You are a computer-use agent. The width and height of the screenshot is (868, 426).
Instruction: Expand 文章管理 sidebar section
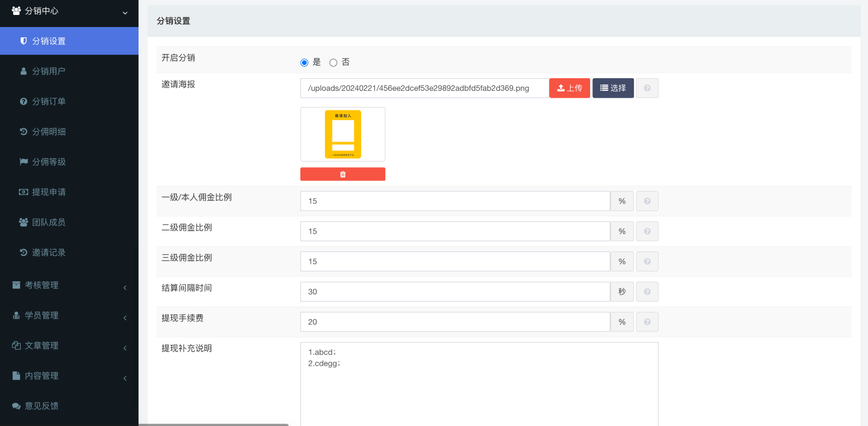pyautogui.click(x=69, y=346)
